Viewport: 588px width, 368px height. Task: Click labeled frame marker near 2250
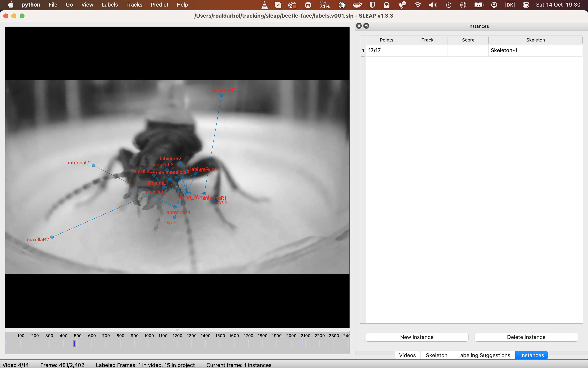pos(325,343)
